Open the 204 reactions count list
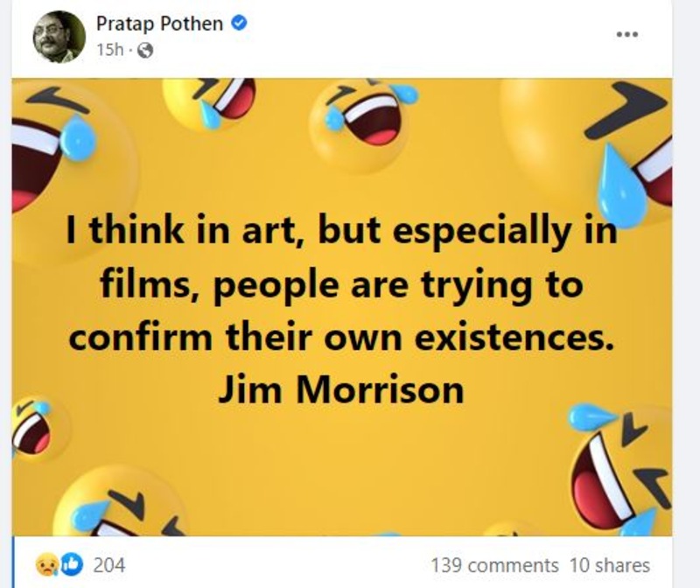 108,564
